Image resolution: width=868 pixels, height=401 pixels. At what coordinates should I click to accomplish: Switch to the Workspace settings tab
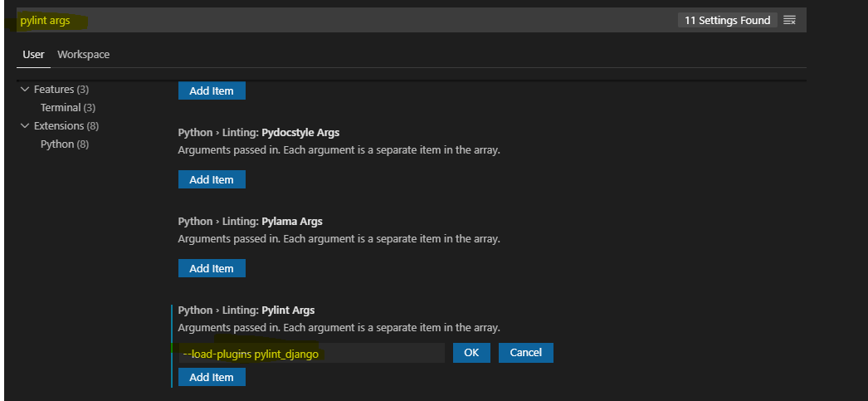coord(83,55)
